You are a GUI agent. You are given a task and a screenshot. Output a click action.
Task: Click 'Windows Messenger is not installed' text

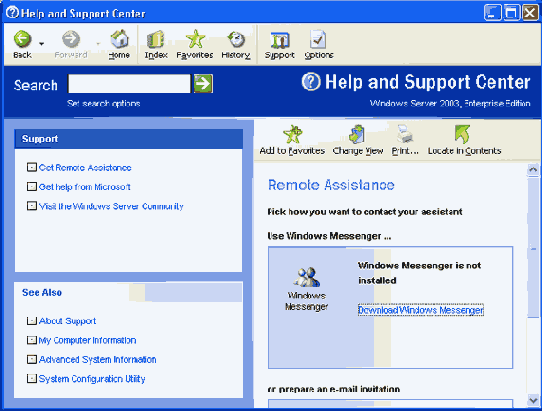[x=419, y=273]
